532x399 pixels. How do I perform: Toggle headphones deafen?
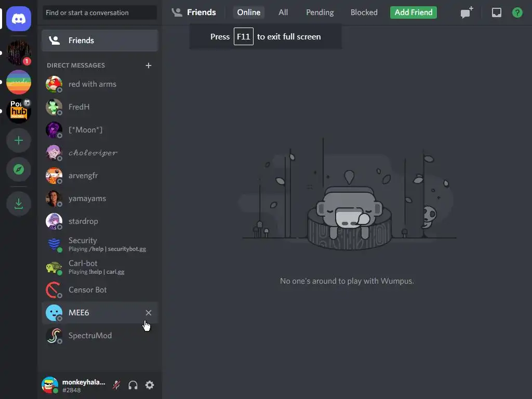click(x=133, y=385)
